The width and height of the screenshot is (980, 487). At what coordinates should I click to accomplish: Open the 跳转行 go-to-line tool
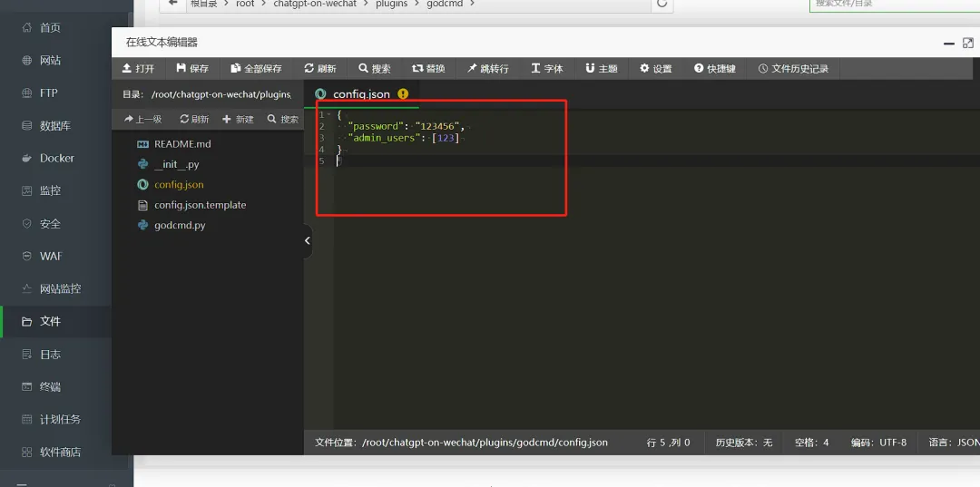click(x=472, y=68)
